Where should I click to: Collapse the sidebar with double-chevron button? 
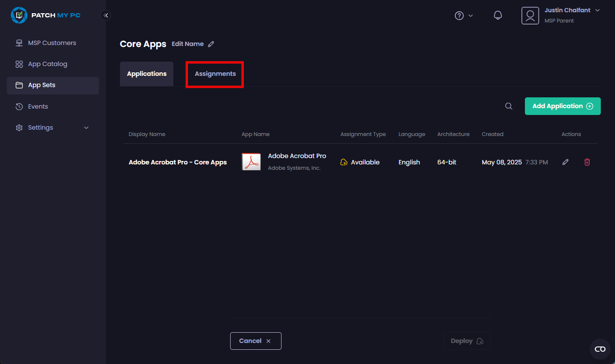[106, 15]
